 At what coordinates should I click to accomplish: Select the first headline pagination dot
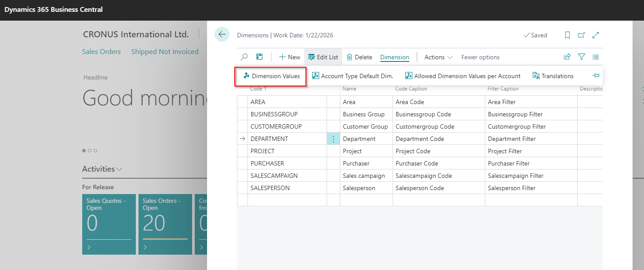[84, 151]
